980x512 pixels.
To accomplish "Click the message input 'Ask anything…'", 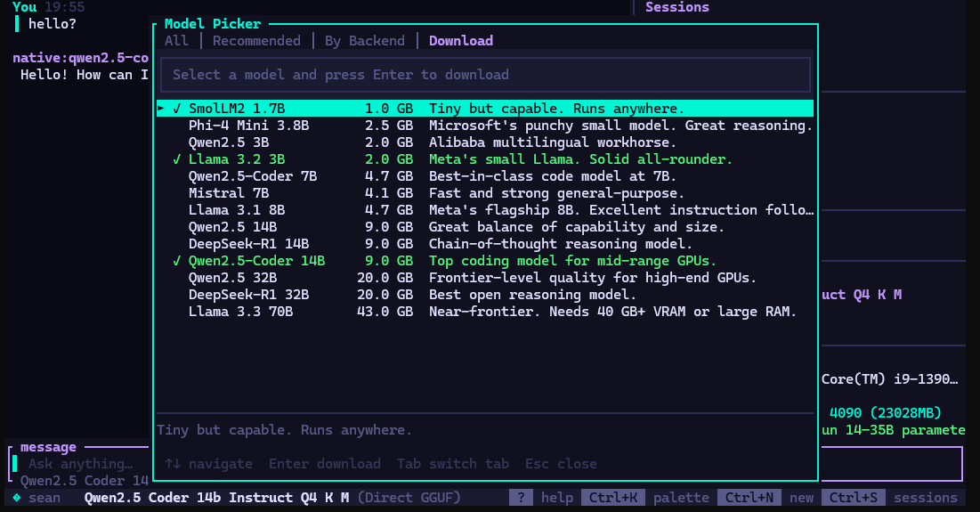I will pyautogui.click(x=81, y=464).
